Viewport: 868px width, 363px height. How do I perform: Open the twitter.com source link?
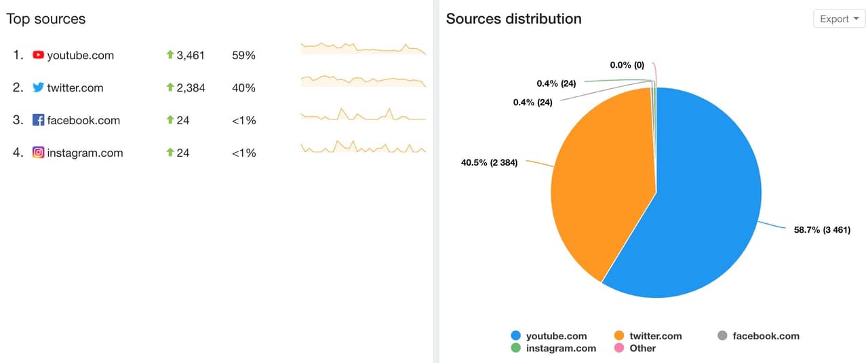[75, 88]
